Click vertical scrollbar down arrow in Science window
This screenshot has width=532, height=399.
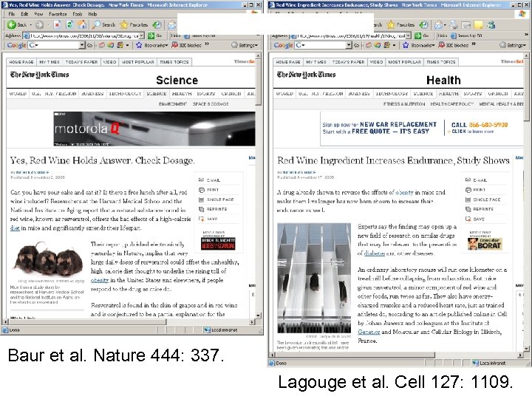pos(259,316)
